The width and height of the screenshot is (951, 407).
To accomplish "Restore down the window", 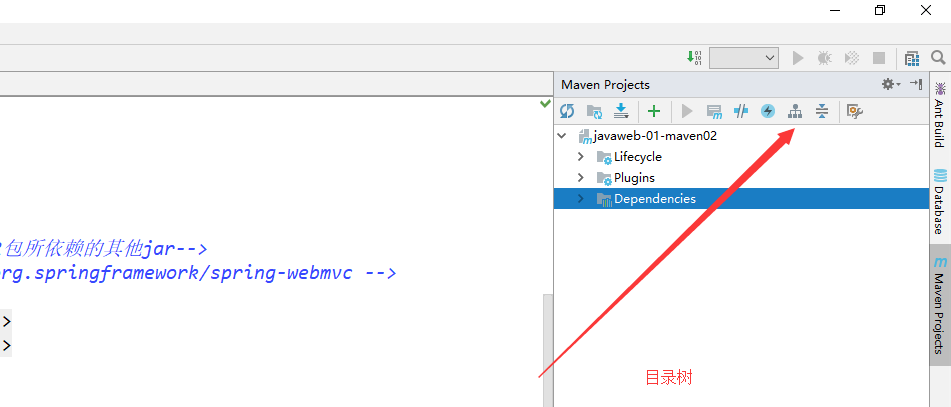I will [x=880, y=10].
